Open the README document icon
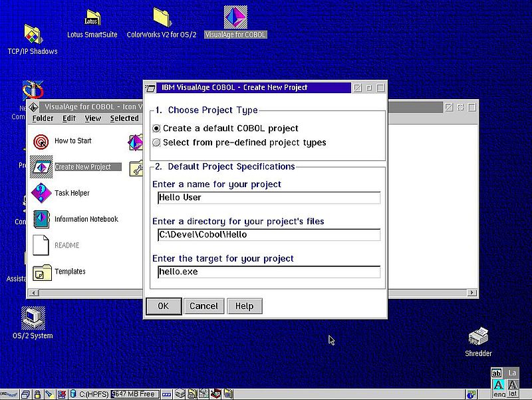532x400 pixels. point(41,245)
